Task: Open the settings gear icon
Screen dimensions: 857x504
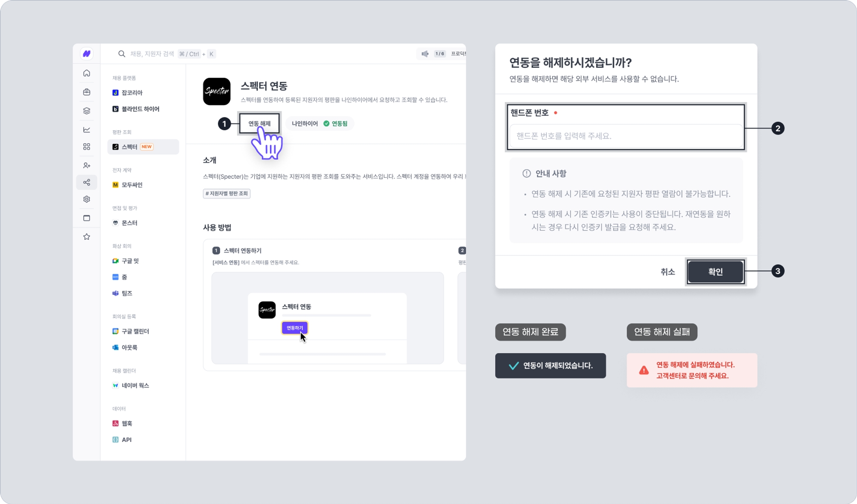Action: click(87, 199)
